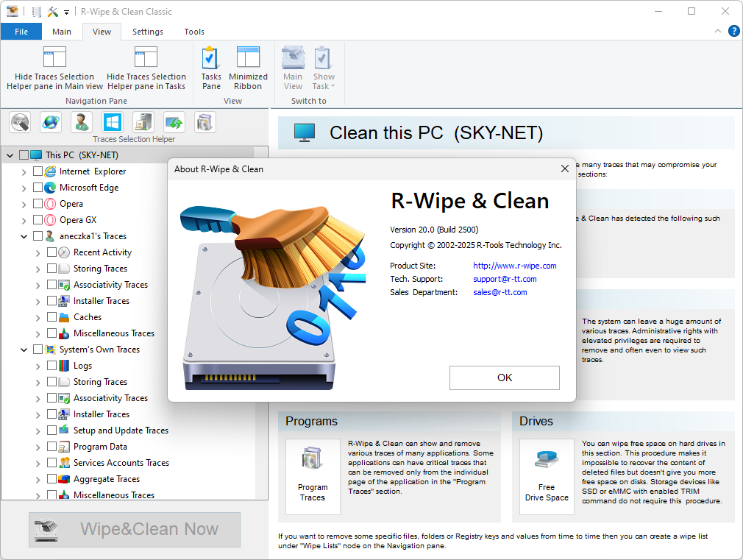Select the Windows system icon in Traces Selection Helper
This screenshot has width=743, height=560.
tap(113, 122)
